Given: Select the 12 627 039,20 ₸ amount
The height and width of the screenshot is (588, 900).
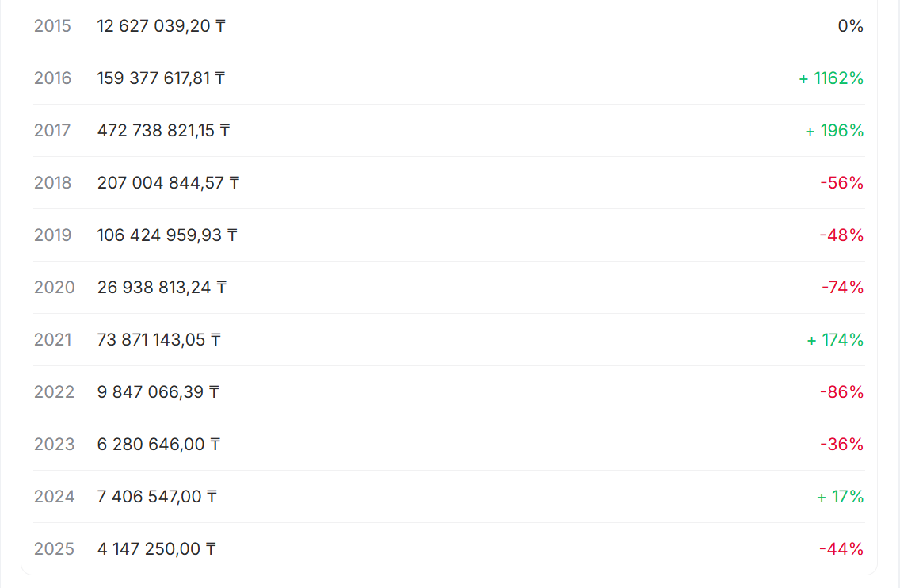Looking at the screenshot, I should tap(161, 26).
